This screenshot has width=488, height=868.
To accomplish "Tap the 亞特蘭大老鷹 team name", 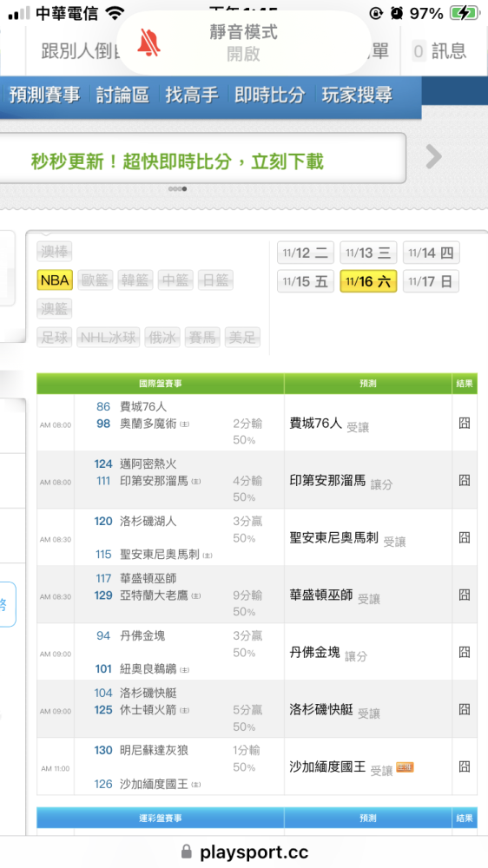I will pos(154,595).
